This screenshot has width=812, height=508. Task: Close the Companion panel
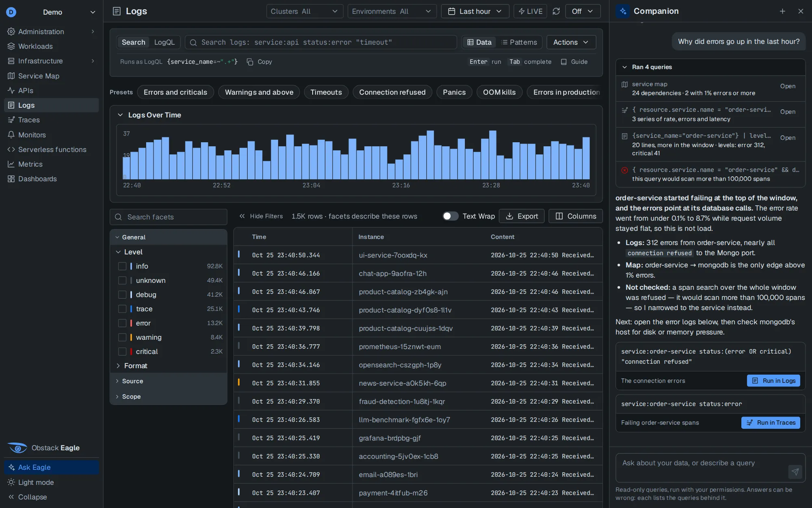tap(801, 11)
